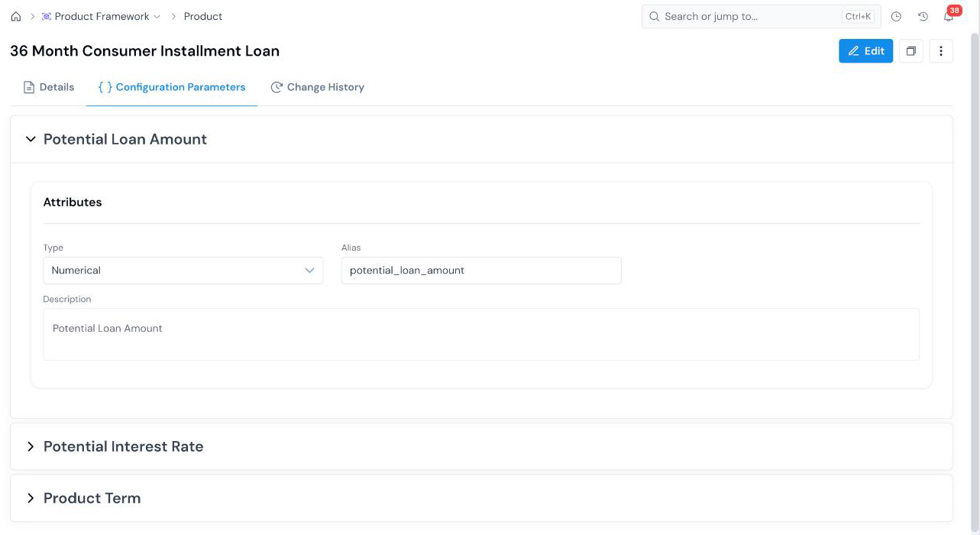
Task: Open the Product breadcrumb link
Action: coord(203,16)
